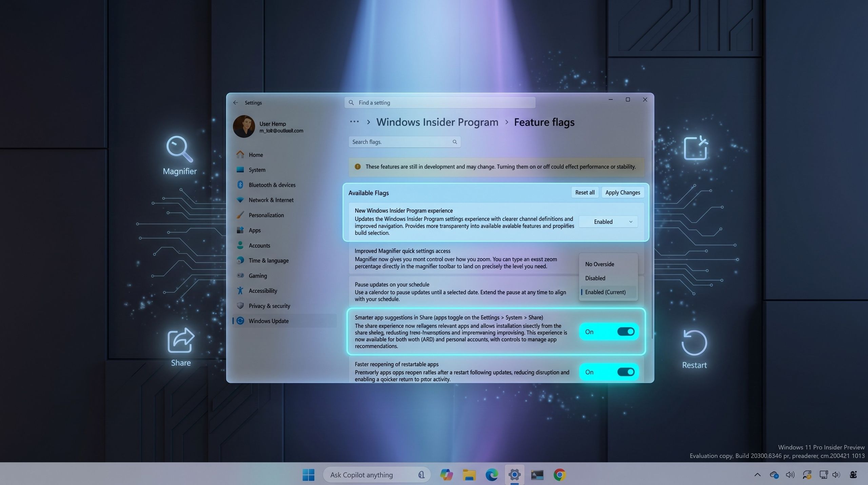This screenshot has width=868, height=485.
Task: Open the Enabled dropdown for Insider Program experience
Action: click(x=608, y=222)
